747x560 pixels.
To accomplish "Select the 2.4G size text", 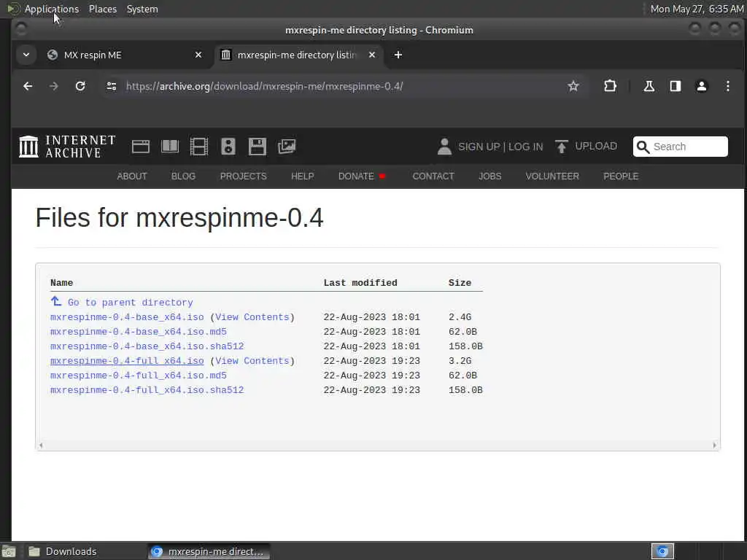I will point(460,317).
